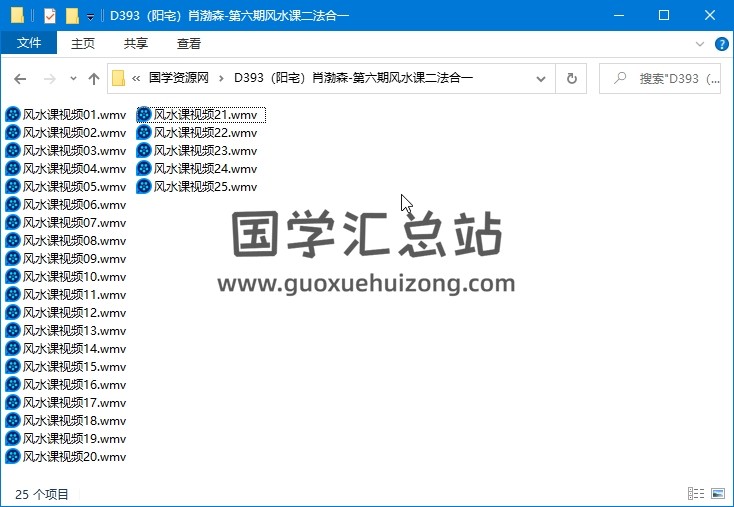Open the recent locations dropdown arrow
This screenshot has height=507, width=734.
pyautogui.click(x=73, y=79)
